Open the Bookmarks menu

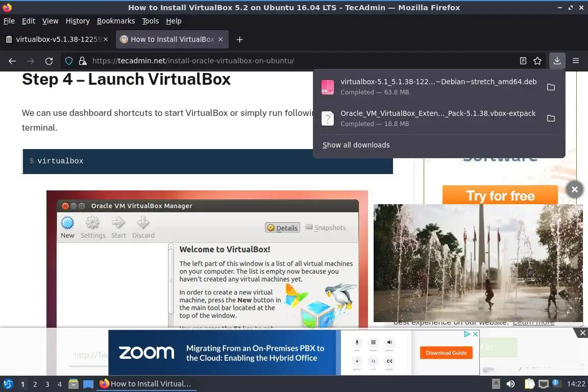coord(116,21)
